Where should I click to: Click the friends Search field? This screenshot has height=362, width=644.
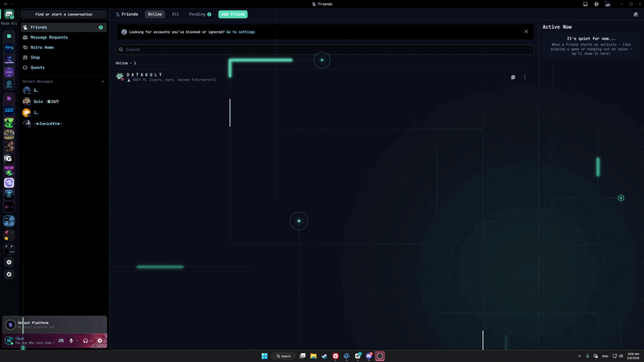pyautogui.click(x=324, y=50)
